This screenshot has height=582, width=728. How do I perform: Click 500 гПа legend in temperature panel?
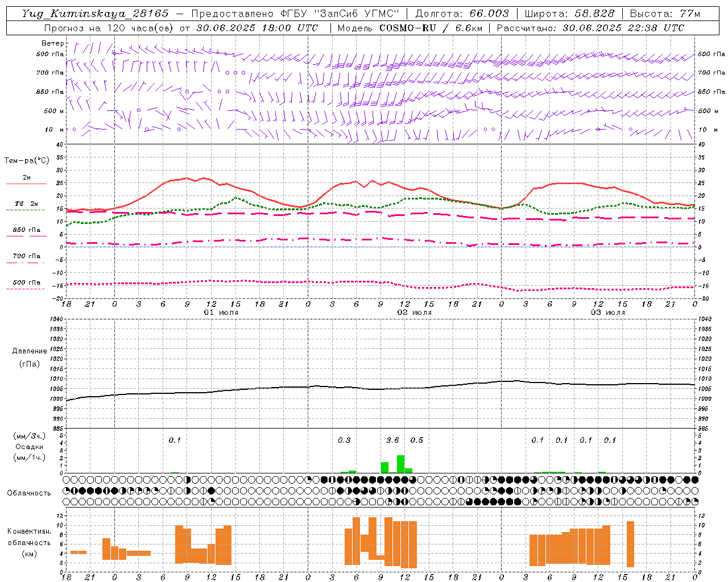pos(27,282)
